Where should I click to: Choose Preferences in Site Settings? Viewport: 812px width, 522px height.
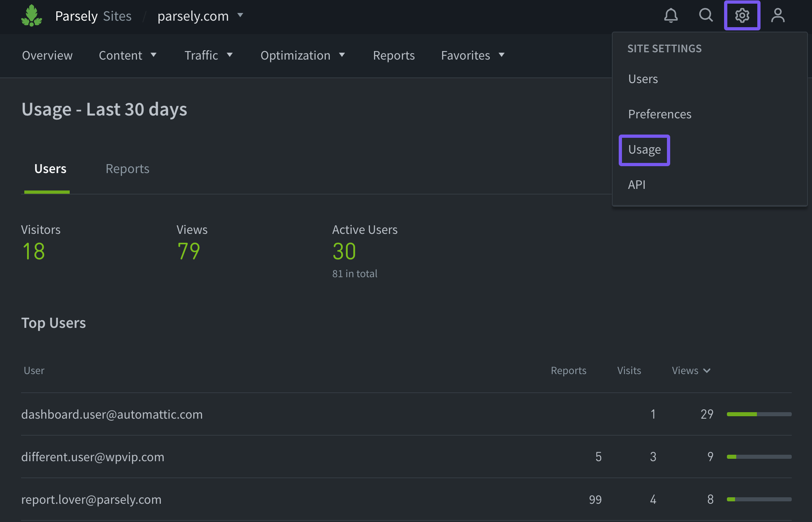[x=660, y=114]
